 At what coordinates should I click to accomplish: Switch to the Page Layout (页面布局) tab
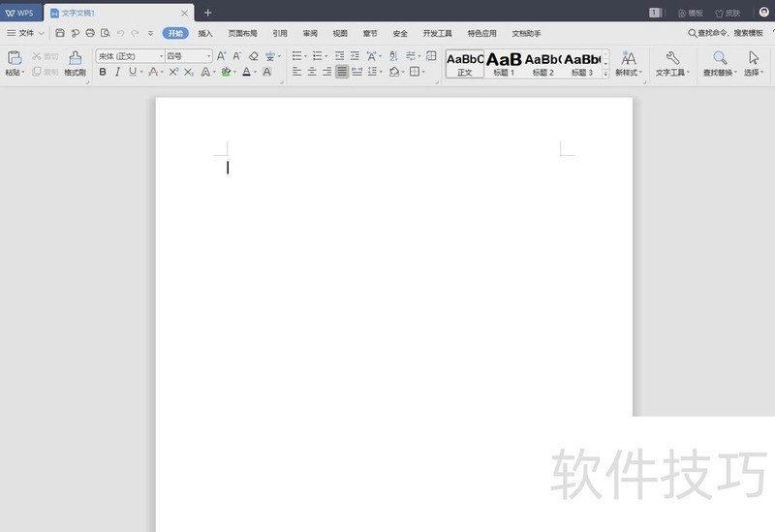tap(242, 33)
